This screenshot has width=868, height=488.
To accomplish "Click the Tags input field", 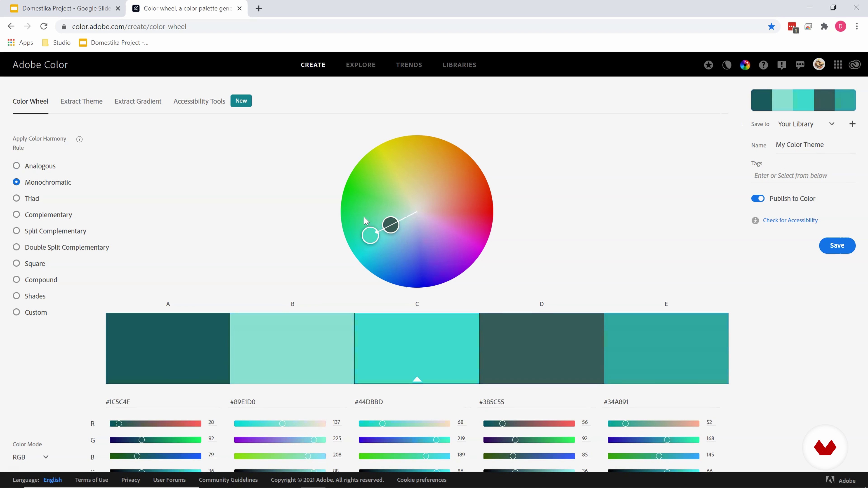I will [803, 176].
